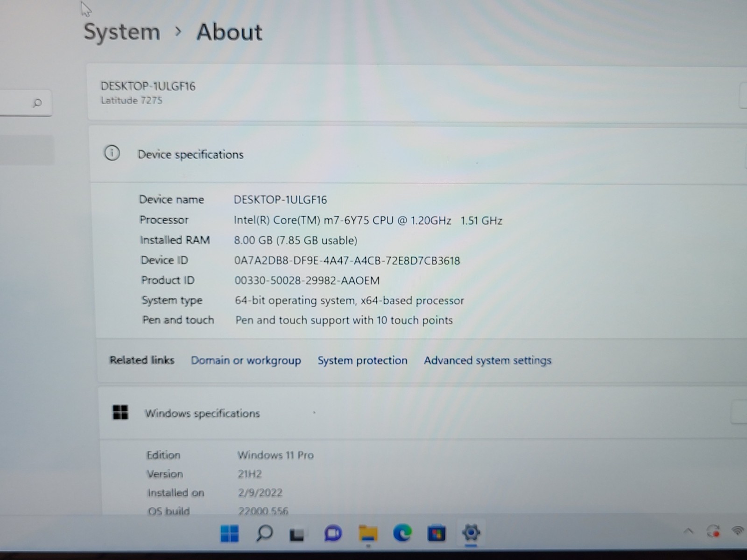Select the Settings gear on the taskbar
Image resolution: width=747 pixels, height=560 pixels.
point(471,532)
